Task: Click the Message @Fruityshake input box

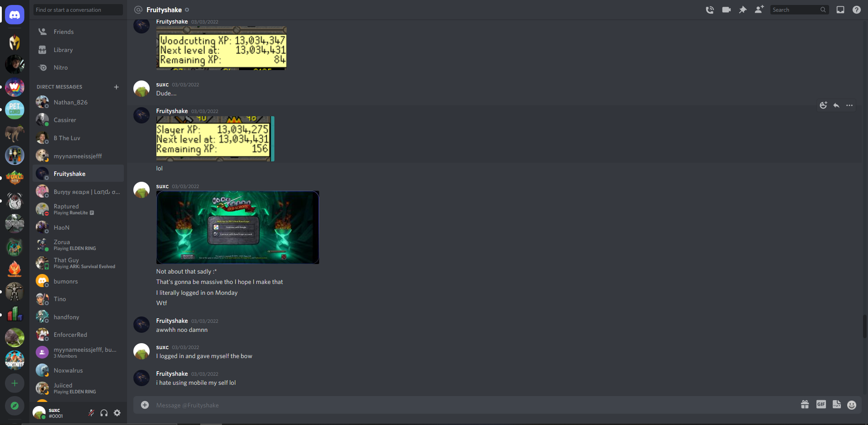Action: coord(475,405)
